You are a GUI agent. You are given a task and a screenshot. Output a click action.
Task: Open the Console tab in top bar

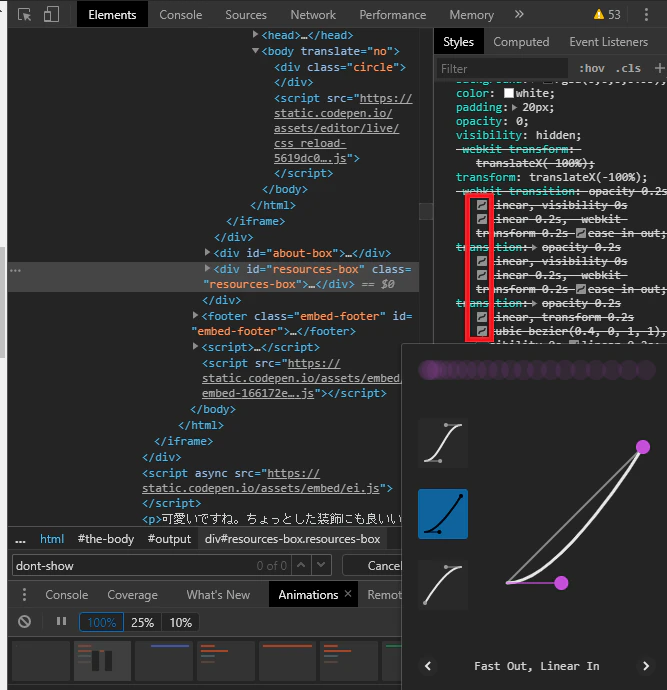[180, 15]
